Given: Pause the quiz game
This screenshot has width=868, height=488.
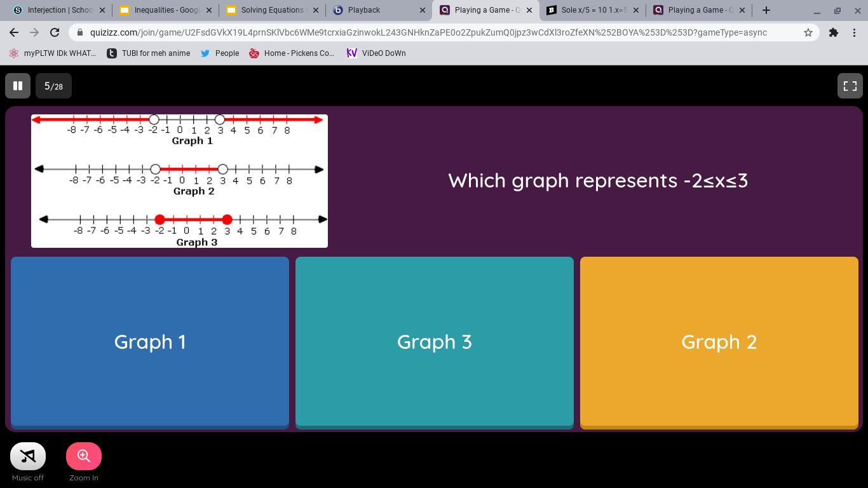Looking at the screenshot, I should 18,86.
